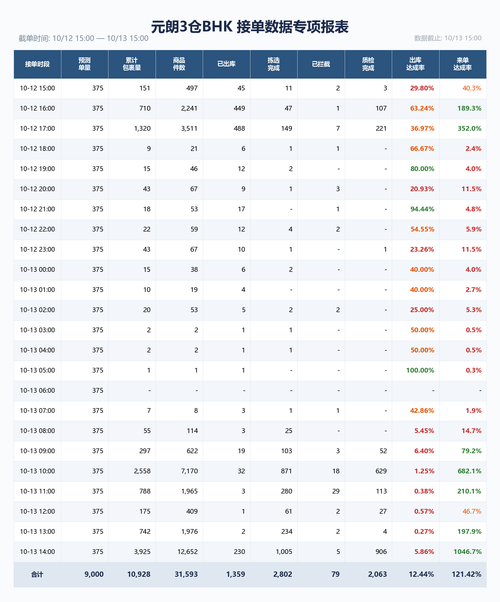500x602 pixels.
Task: Click the 100.00% outbound rate value
Action: [420, 370]
